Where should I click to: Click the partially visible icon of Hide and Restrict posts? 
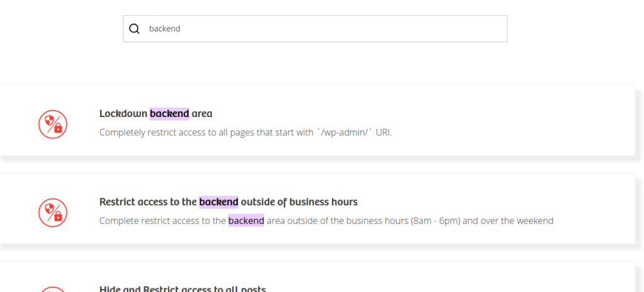53,289
